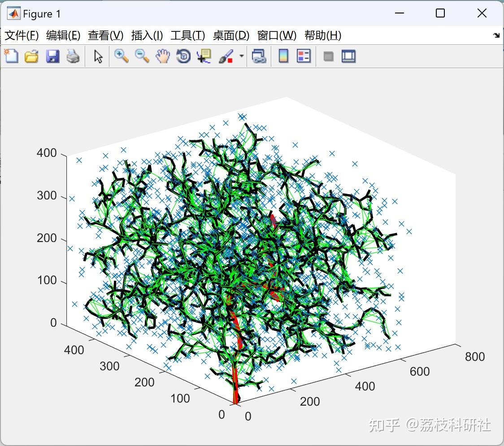Create a new figure
Screen dimensions: 504x446
click(11, 56)
